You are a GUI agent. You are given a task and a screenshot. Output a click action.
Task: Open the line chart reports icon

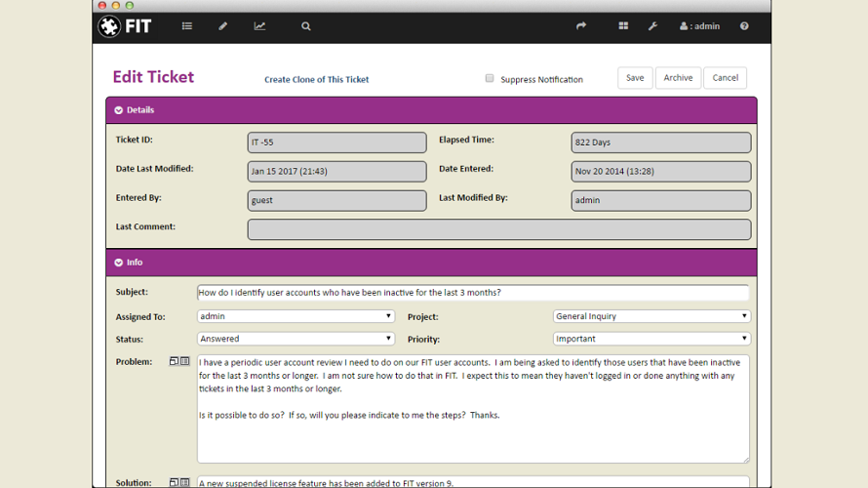coord(259,26)
